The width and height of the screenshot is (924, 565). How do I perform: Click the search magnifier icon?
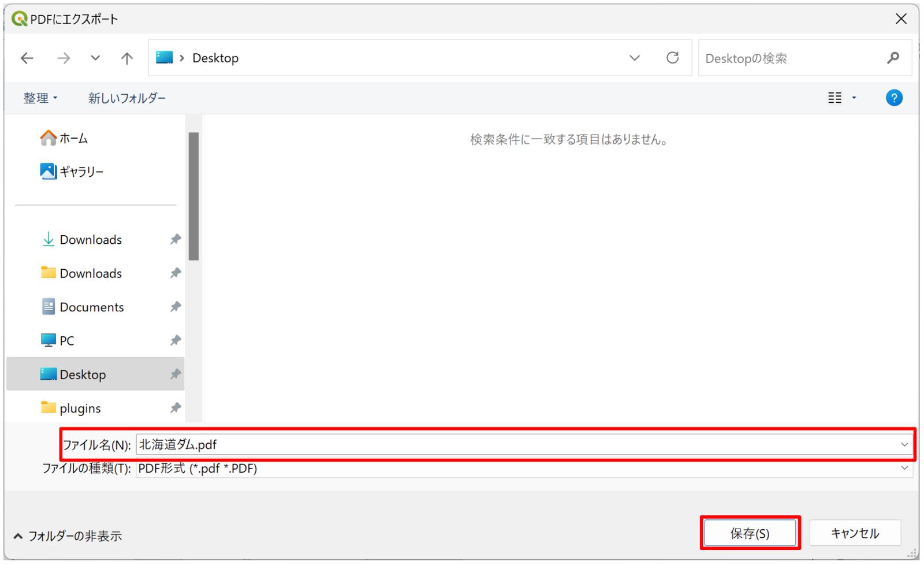[x=893, y=58]
